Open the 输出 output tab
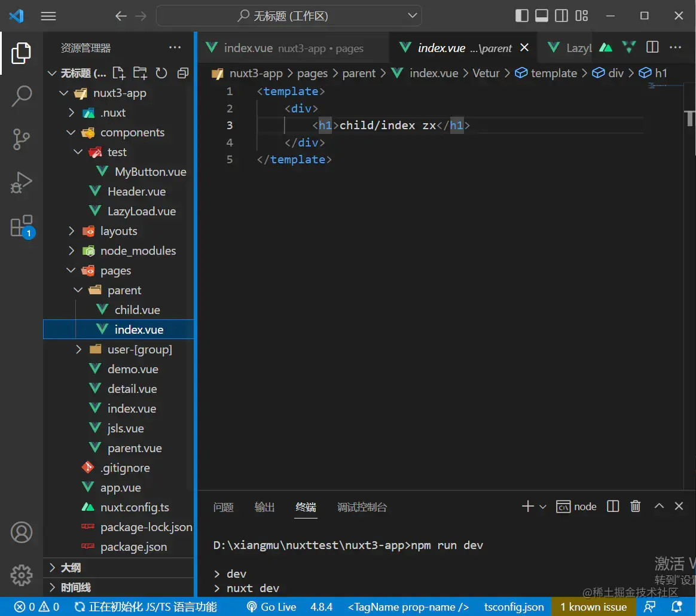Screen dimensions: 696x616 (x=264, y=507)
